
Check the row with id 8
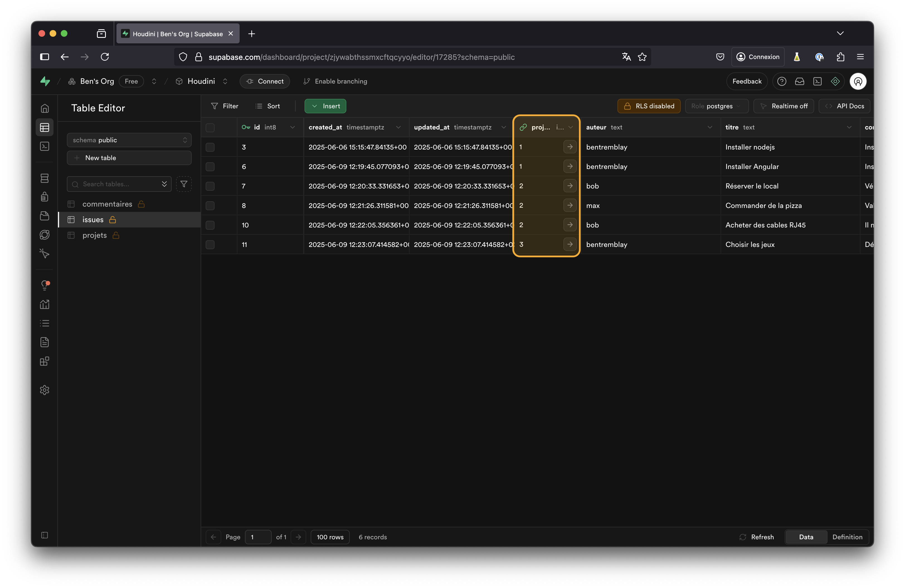pos(210,205)
